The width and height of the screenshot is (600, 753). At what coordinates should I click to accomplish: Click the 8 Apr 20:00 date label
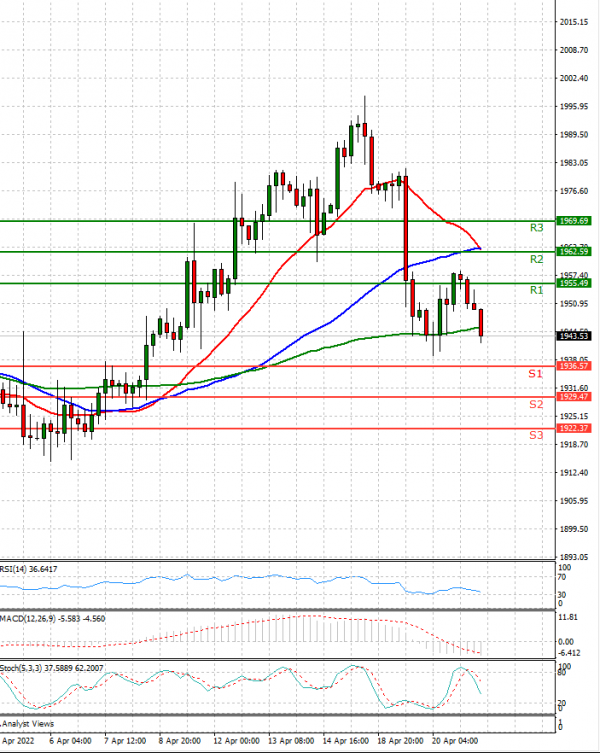(x=180, y=741)
